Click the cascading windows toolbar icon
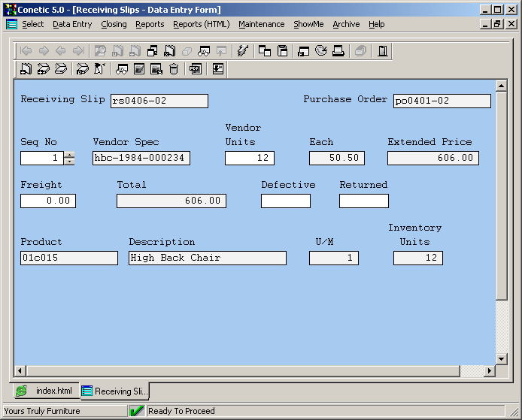This screenshot has height=420, width=522. click(x=265, y=51)
